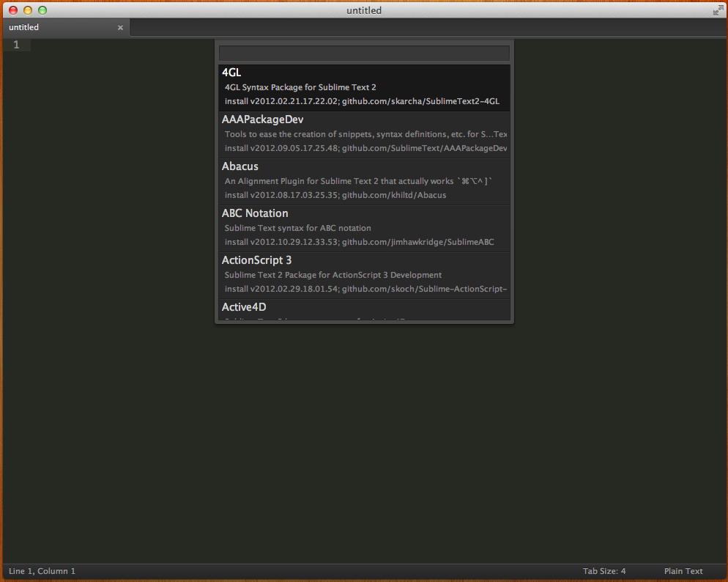Click the untitled window title text
Screen dimensions: 728x582
(364, 10)
